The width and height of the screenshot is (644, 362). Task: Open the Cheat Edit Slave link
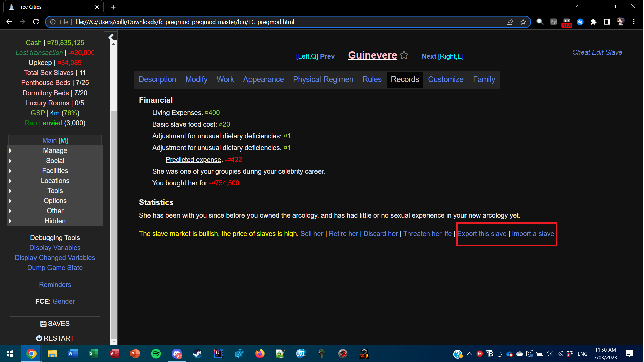click(x=597, y=53)
